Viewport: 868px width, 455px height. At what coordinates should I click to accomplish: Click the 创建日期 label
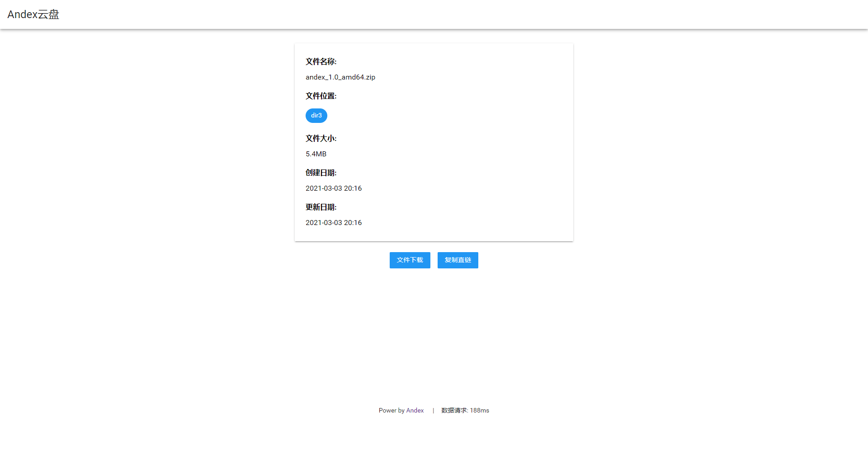pyautogui.click(x=321, y=173)
